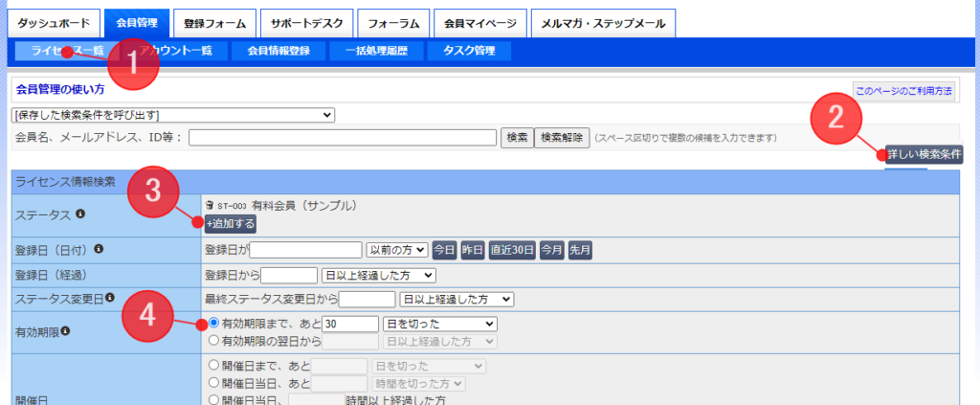
Task: Click the 今月 date shortcut
Action: click(x=552, y=251)
